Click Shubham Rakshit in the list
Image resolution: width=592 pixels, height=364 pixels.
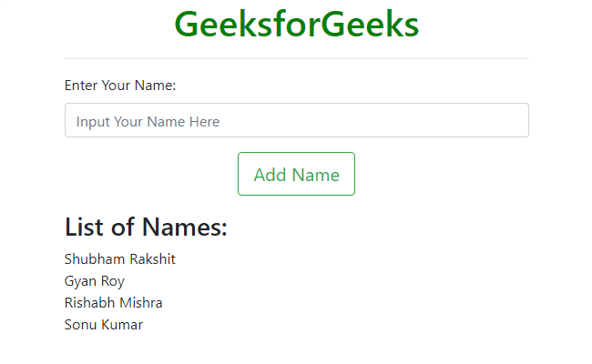pyautogui.click(x=120, y=259)
